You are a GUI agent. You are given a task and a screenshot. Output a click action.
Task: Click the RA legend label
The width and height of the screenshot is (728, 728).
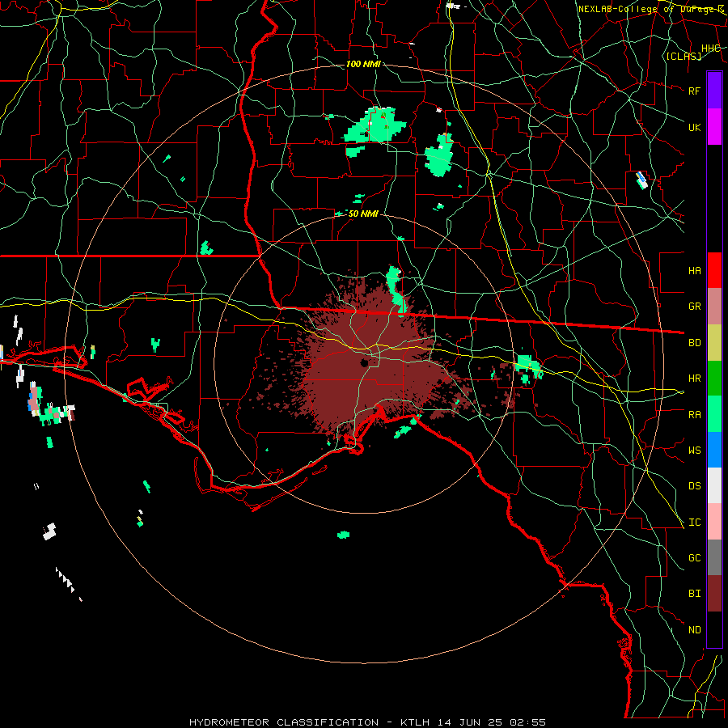click(x=695, y=415)
